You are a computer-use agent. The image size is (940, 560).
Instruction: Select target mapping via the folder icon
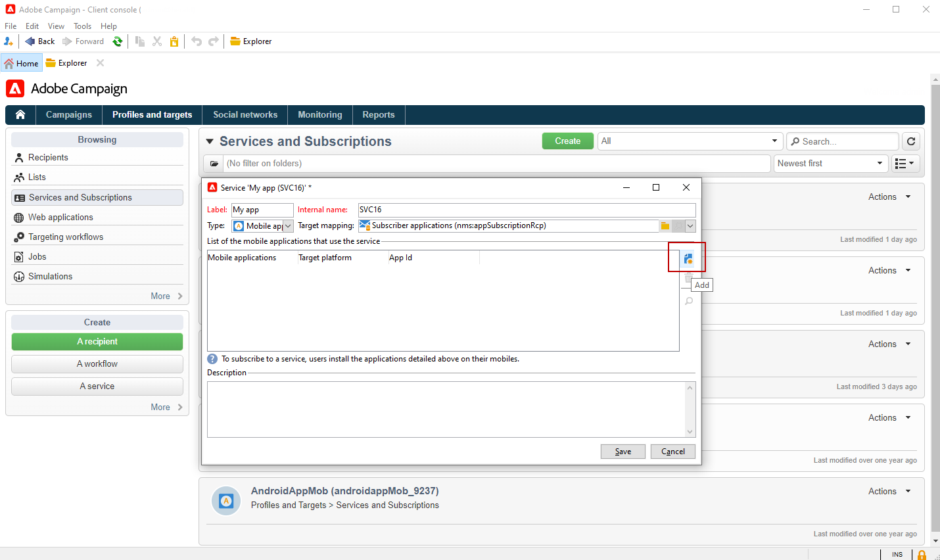point(665,226)
